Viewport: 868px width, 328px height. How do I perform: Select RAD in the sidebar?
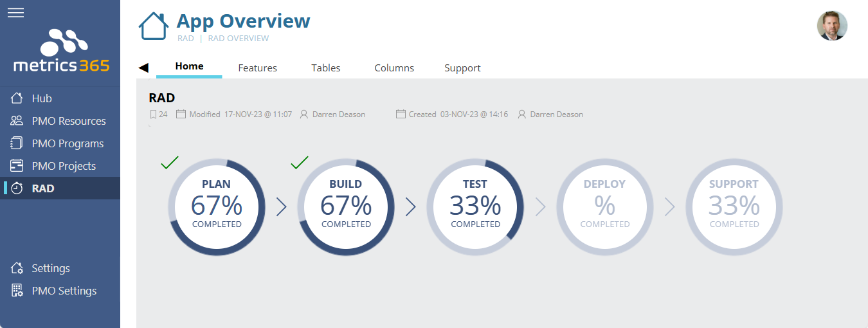click(60, 188)
